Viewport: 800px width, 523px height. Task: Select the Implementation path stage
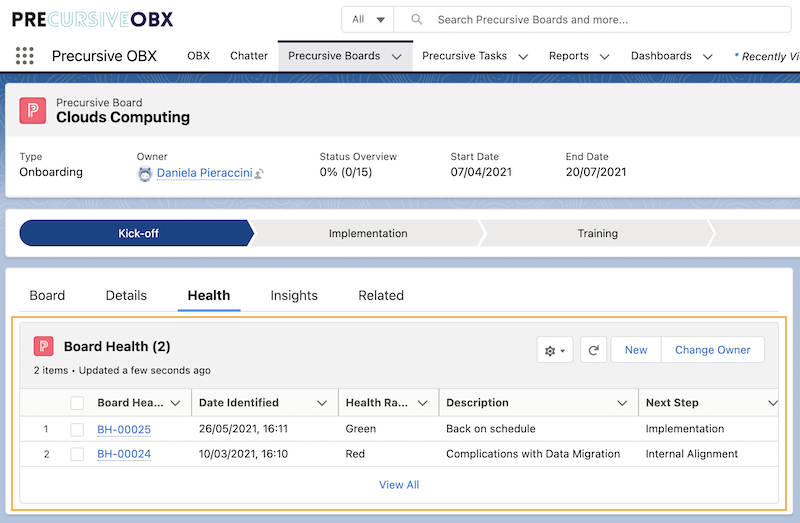pos(368,233)
